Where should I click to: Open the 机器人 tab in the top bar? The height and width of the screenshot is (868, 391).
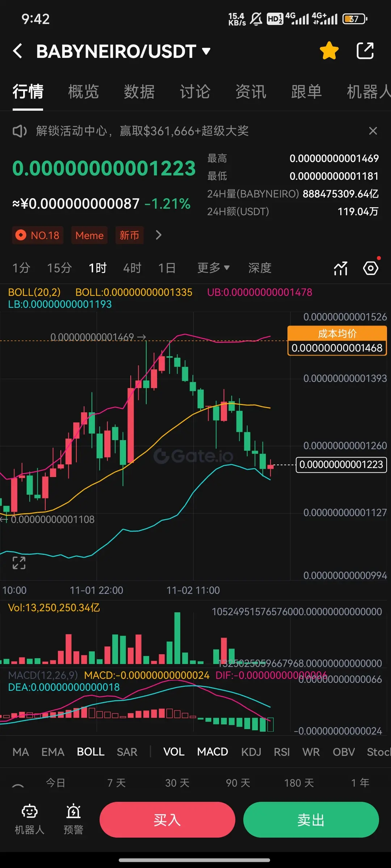click(x=369, y=92)
